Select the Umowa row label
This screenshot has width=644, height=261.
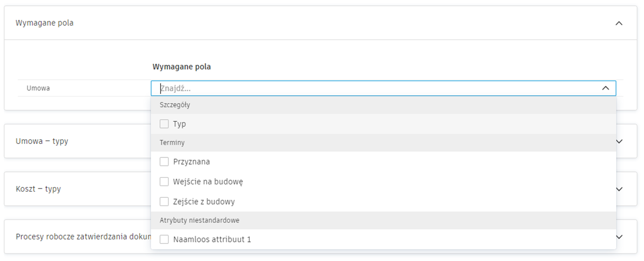click(x=38, y=89)
